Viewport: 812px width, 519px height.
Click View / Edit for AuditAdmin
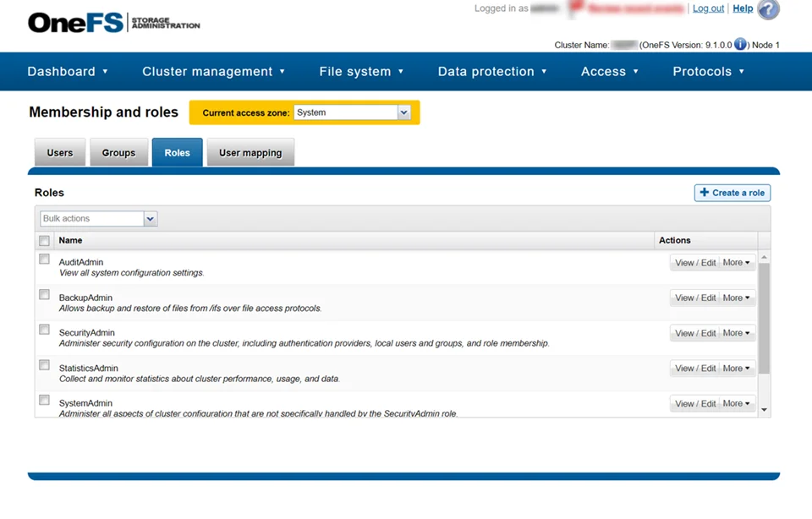tap(695, 263)
